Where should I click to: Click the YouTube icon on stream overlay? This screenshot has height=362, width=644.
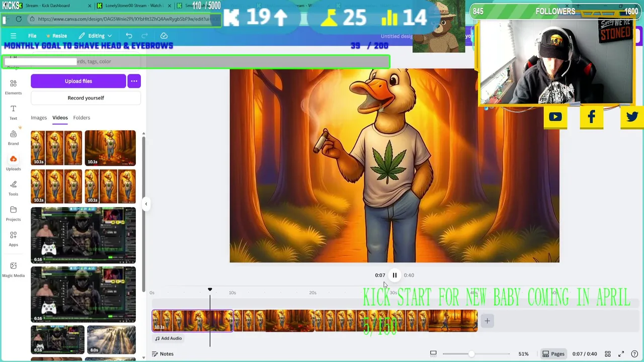tap(555, 117)
